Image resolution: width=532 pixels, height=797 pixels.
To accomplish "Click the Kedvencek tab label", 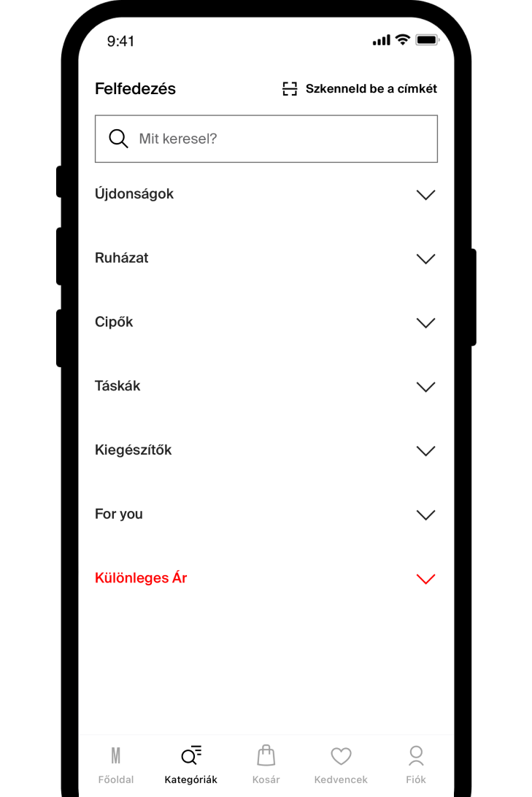I will (341, 779).
